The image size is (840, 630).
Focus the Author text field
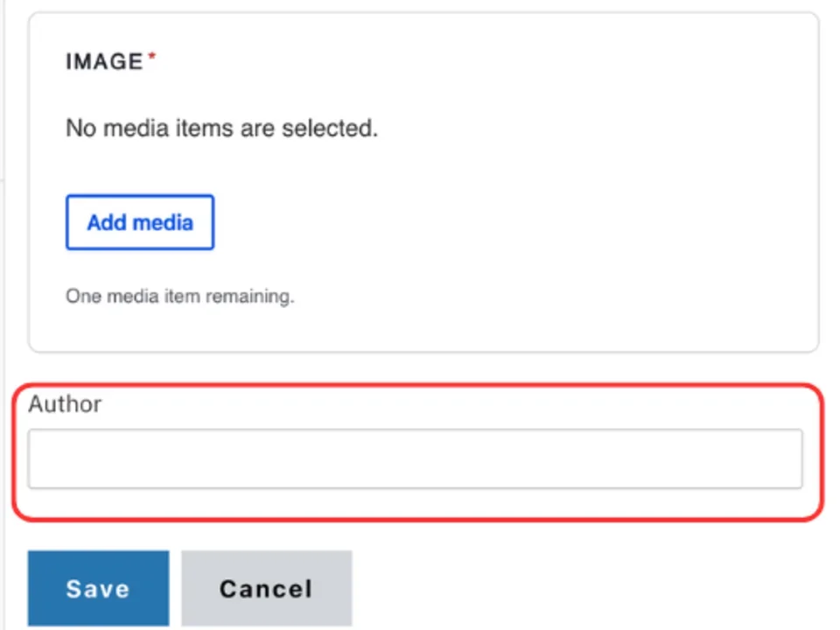pyautogui.click(x=415, y=458)
